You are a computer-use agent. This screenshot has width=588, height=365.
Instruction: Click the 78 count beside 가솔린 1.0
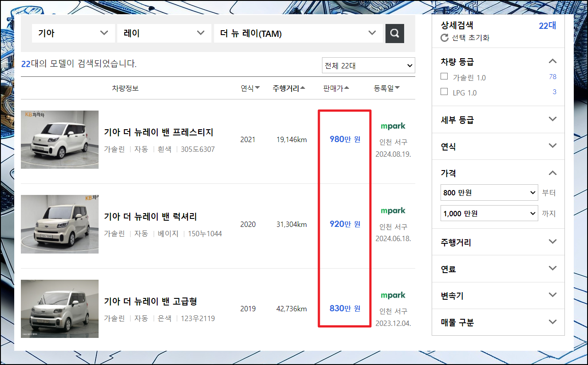click(552, 77)
